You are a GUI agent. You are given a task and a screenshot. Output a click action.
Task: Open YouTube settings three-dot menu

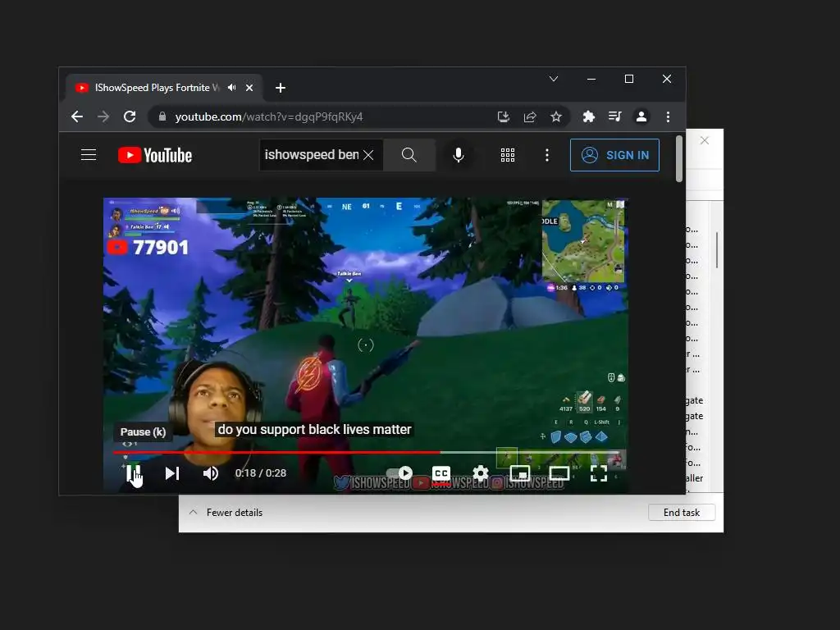point(546,155)
